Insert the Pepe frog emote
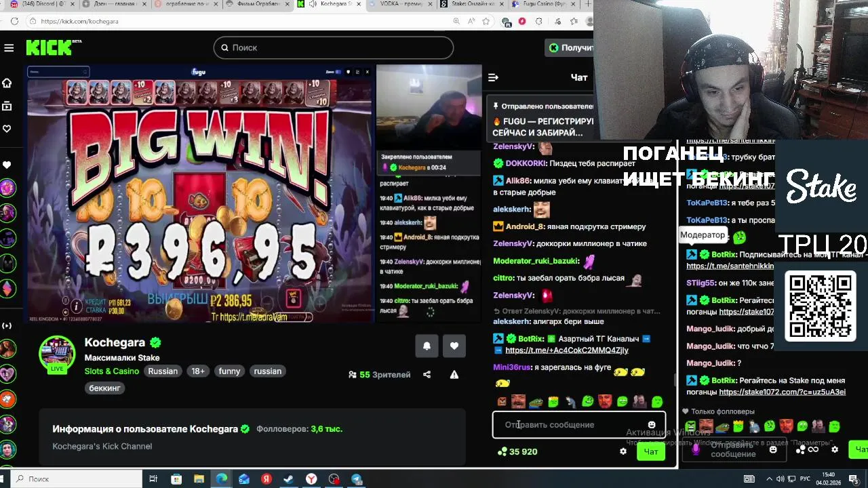Screen dimensions: 868x488 [x=536, y=402]
